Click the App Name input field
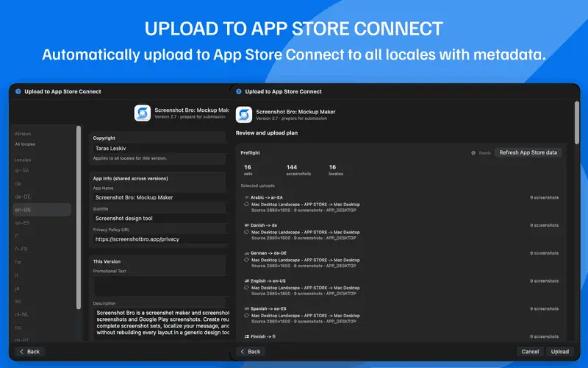 (x=161, y=197)
